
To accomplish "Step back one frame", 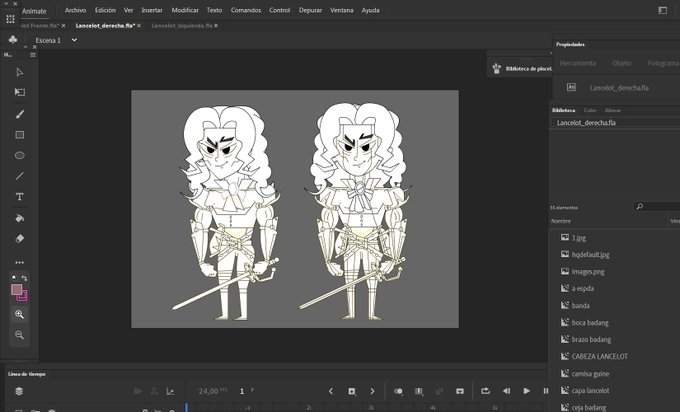I will [x=507, y=391].
